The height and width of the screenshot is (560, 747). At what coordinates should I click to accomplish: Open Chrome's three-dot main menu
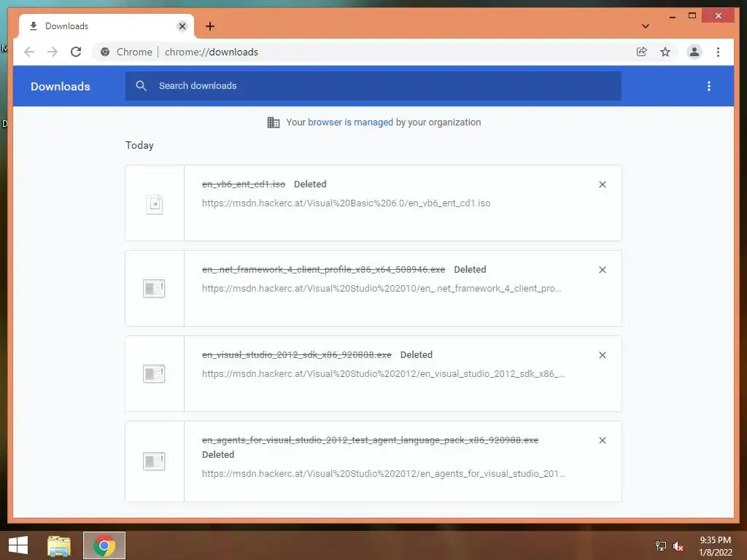(x=718, y=52)
